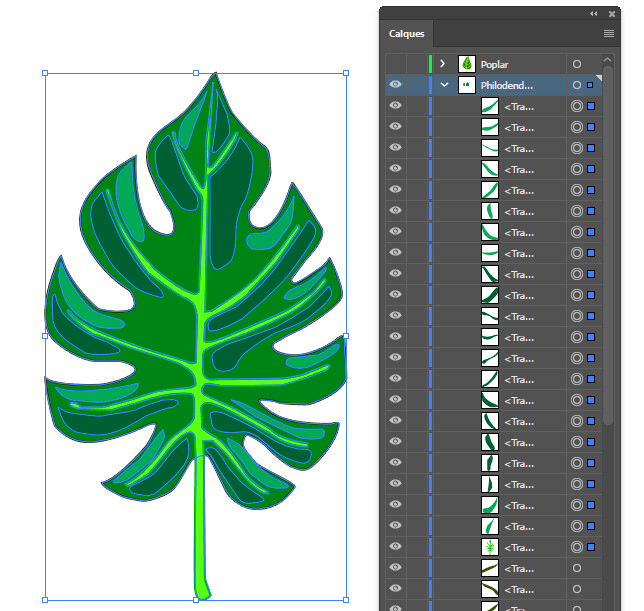Click the leaf-veins path thumbnail in the layer list
644x611 pixels.
tap(489, 547)
